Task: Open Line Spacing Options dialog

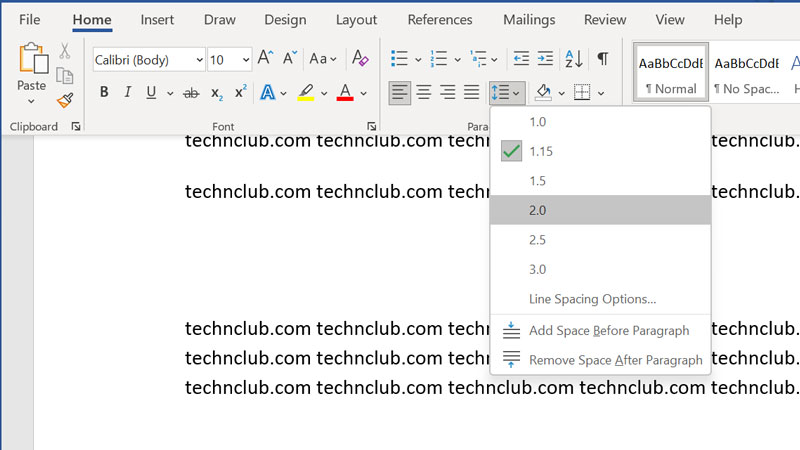Action: (x=601, y=299)
